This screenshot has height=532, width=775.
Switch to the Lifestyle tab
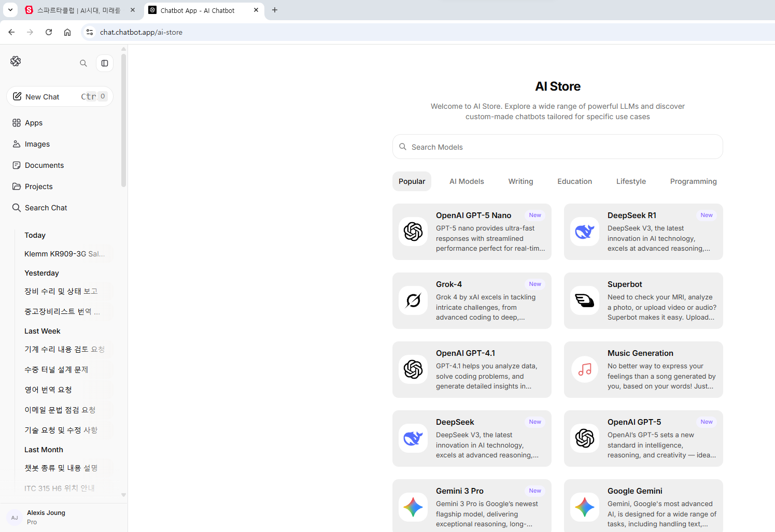coord(631,181)
